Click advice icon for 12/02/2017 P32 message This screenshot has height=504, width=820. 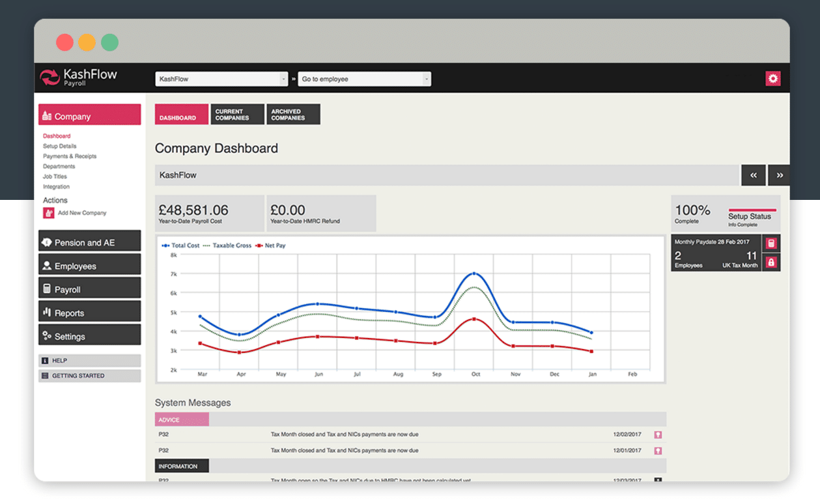click(x=658, y=434)
